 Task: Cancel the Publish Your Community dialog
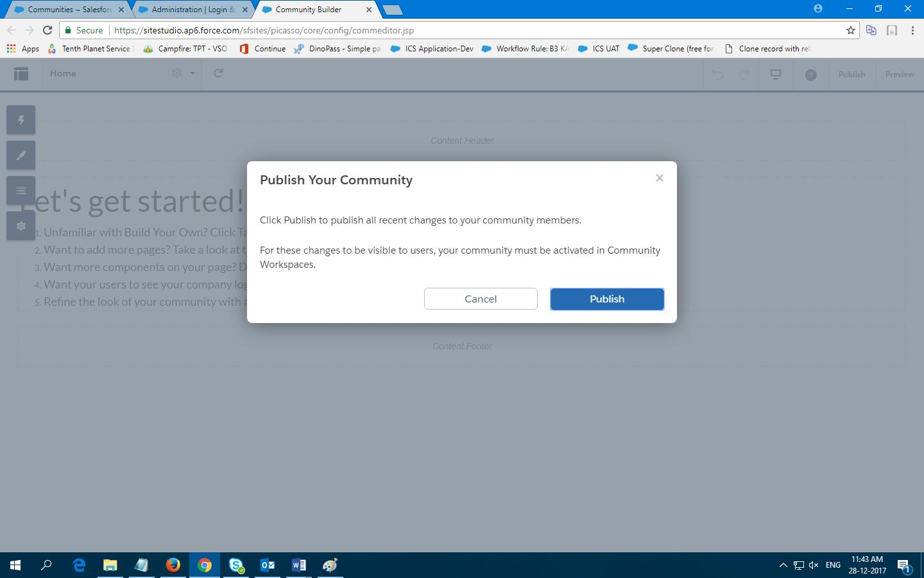481,299
